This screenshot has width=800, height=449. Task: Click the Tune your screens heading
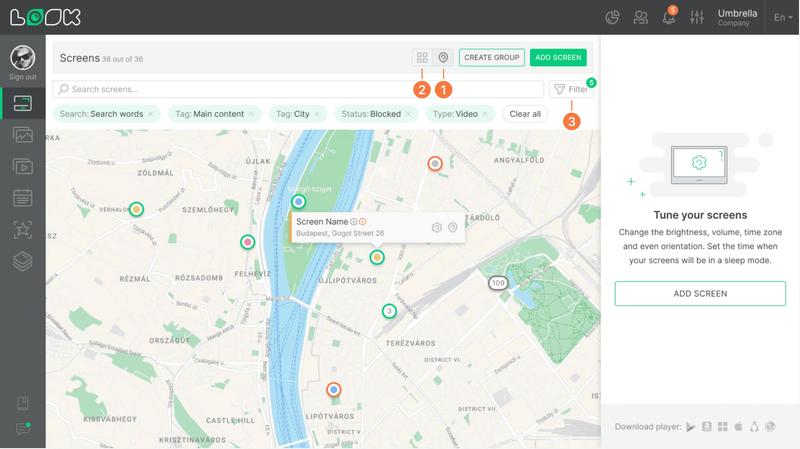tap(700, 215)
